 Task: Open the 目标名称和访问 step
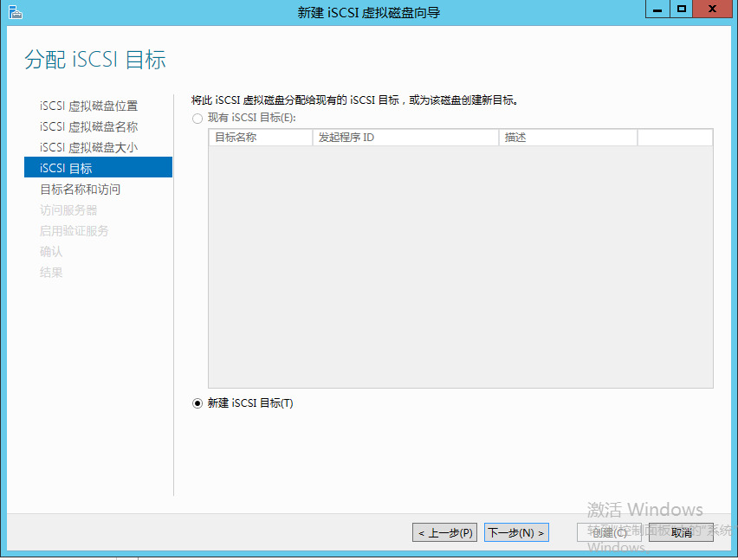80,189
